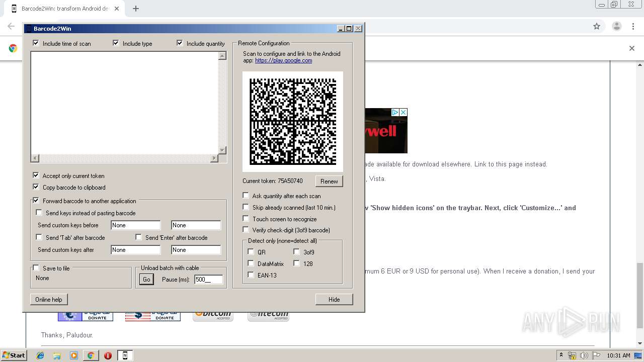644x362 pixels.
Task: Open Online help
Action: tap(49, 299)
